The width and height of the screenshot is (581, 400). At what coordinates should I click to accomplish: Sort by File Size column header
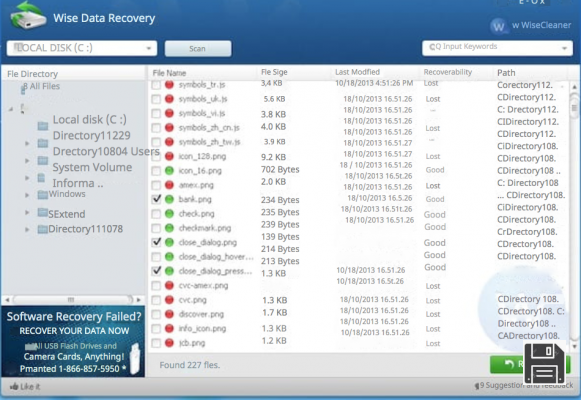274,72
